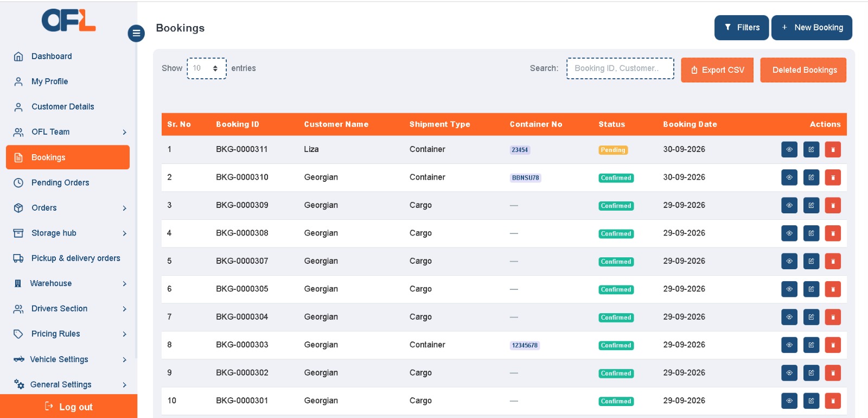
Task: Go to Dashboard in sidebar
Action: [x=68, y=56]
